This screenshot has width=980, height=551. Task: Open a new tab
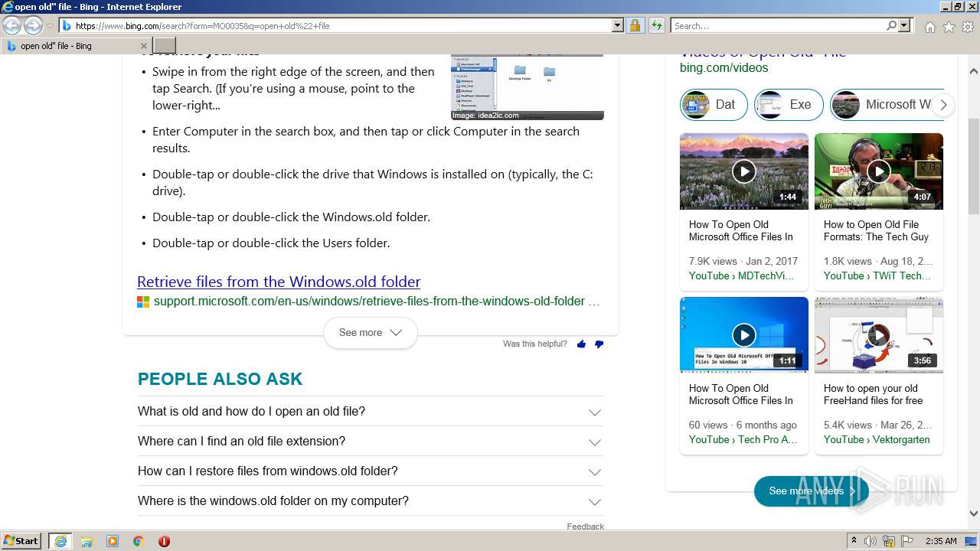[x=165, y=46]
